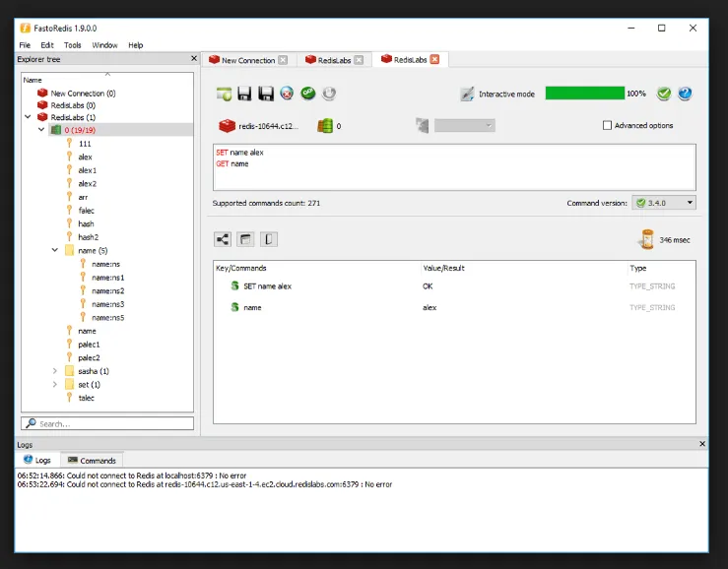Collapse the RedisLabs (1) tree node
Image resolution: width=728 pixels, height=569 pixels.
tap(28, 117)
